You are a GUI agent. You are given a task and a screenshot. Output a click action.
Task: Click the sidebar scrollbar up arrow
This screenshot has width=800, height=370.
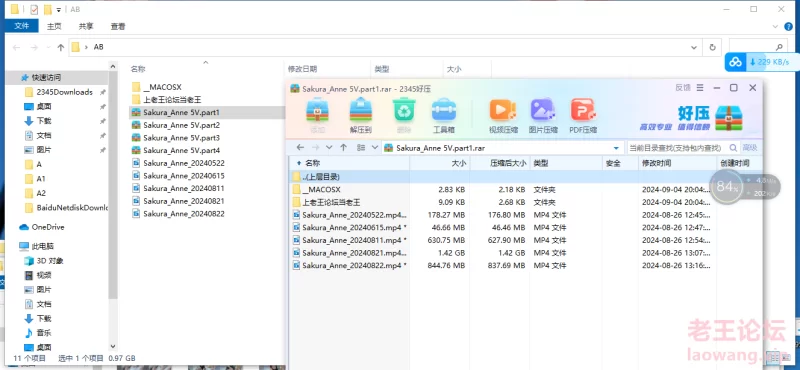pos(113,65)
